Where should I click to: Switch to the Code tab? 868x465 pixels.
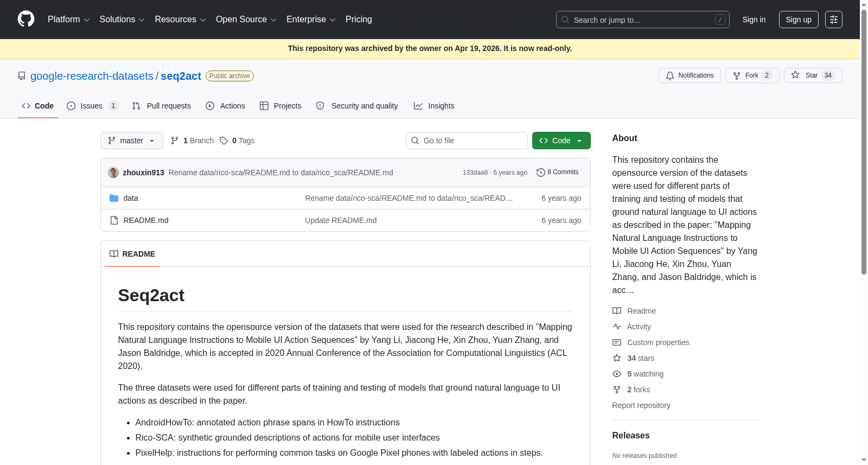coord(37,106)
